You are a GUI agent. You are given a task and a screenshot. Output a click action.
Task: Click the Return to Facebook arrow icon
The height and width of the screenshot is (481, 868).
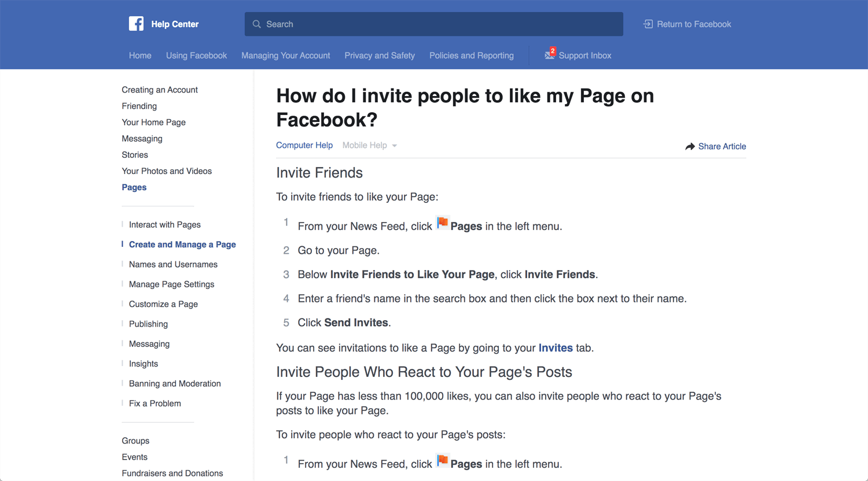coord(648,24)
